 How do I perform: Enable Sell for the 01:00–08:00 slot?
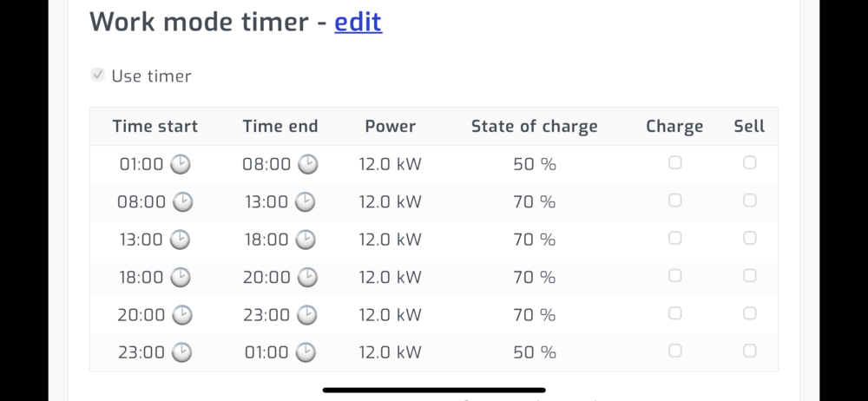pyautogui.click(x=749, y=163)
